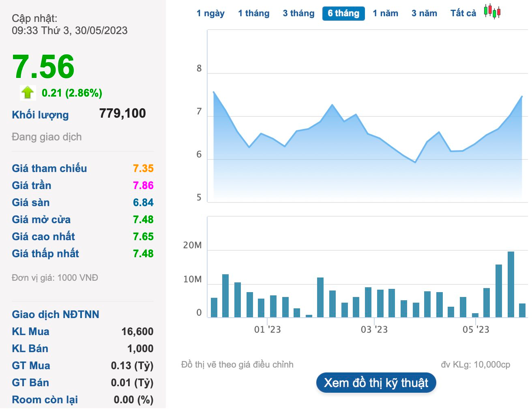The image size is (532, 413).
Task: Choose the 3 năm chart range
Action: (x=425, y=13)
